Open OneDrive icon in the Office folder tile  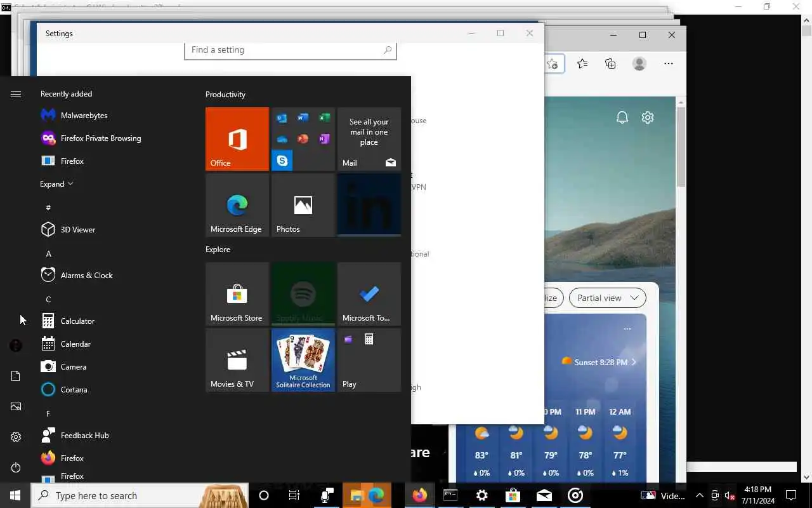(x=282, y=139)
